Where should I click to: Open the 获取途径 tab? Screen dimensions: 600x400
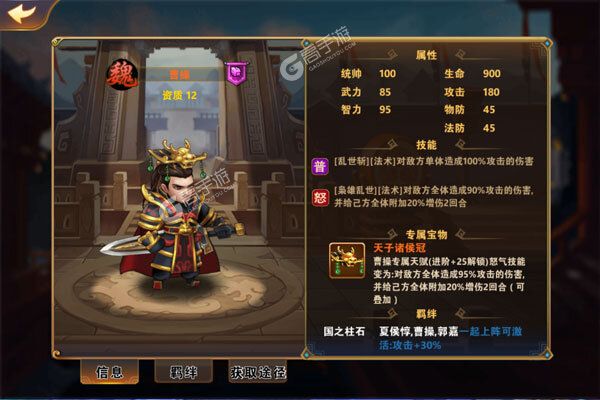pos(258,372)
